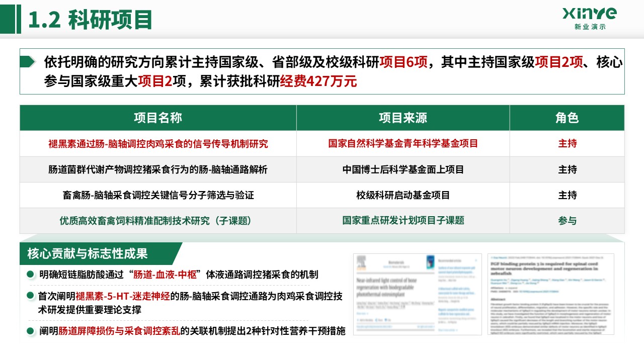This screenshot has height=362, width=644.
Task: Click "主持" in the 校级科研启动基金项目 row
Action: pyautogui.click(x=567, y=195)
